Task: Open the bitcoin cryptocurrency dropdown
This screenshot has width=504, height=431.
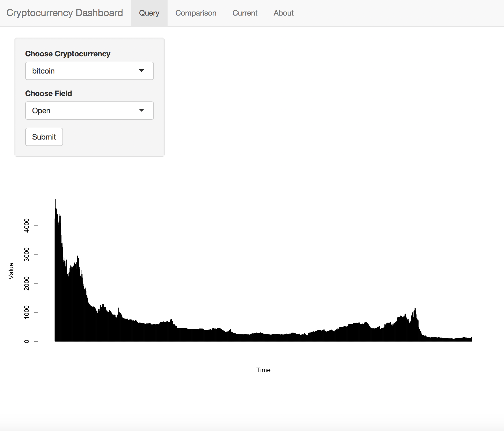Action: tap(89, 71)
